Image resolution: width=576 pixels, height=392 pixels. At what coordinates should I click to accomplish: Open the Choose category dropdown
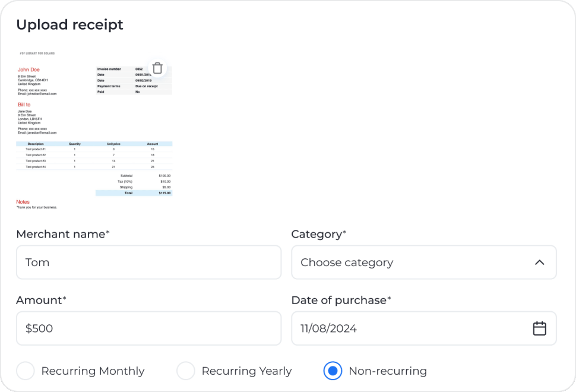coord(424,263)
